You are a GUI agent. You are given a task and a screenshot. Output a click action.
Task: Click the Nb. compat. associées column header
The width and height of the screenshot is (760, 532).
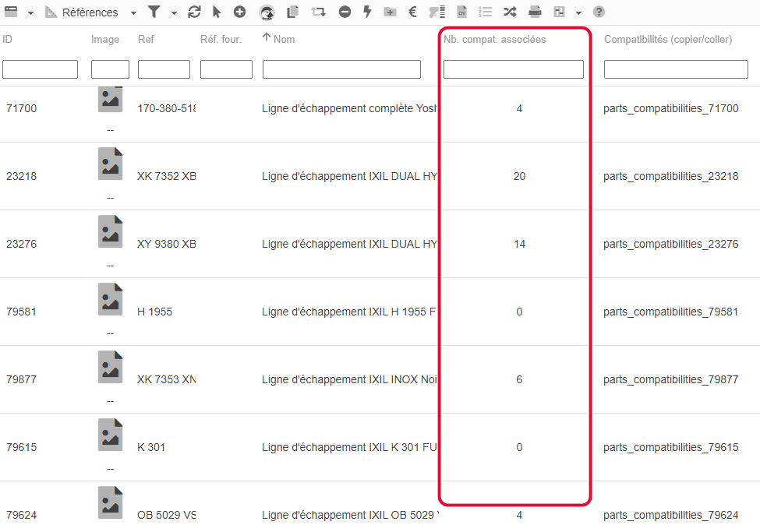(x=494, y=39)
